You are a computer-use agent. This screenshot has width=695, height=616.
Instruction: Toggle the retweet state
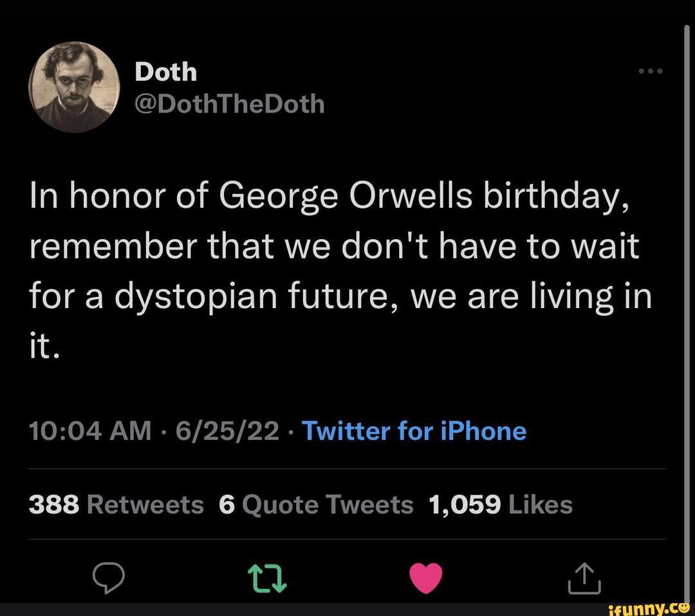(x=267, y=579)
